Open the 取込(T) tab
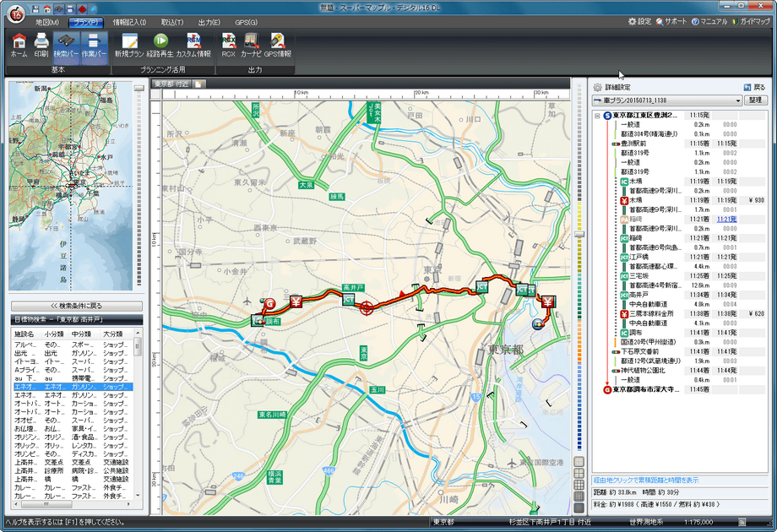This screenshot has height=532, width=777. click(x=172, y=22)
